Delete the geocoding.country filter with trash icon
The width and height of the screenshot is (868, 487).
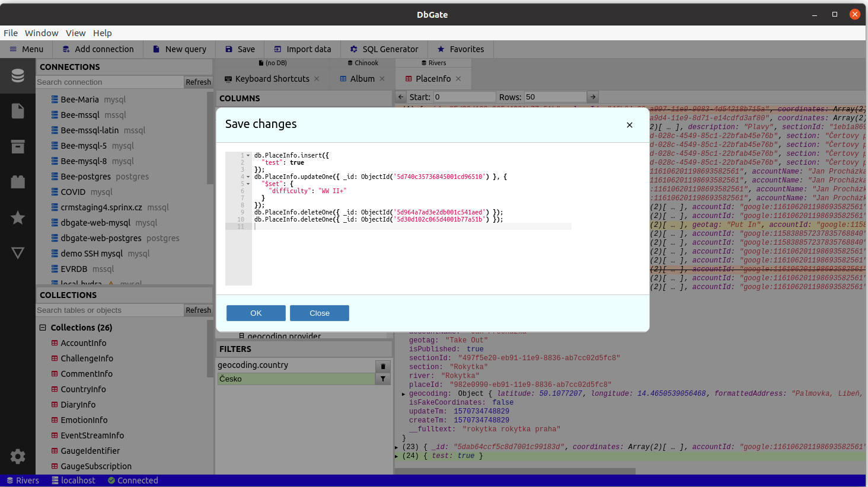(383, 366)
